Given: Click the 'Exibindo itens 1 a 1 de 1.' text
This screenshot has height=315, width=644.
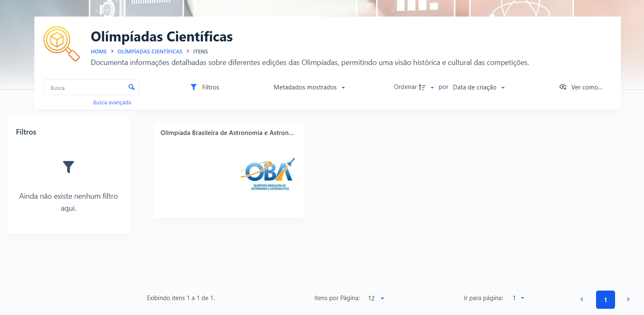Looking at the screenshot, I should 181,298.
